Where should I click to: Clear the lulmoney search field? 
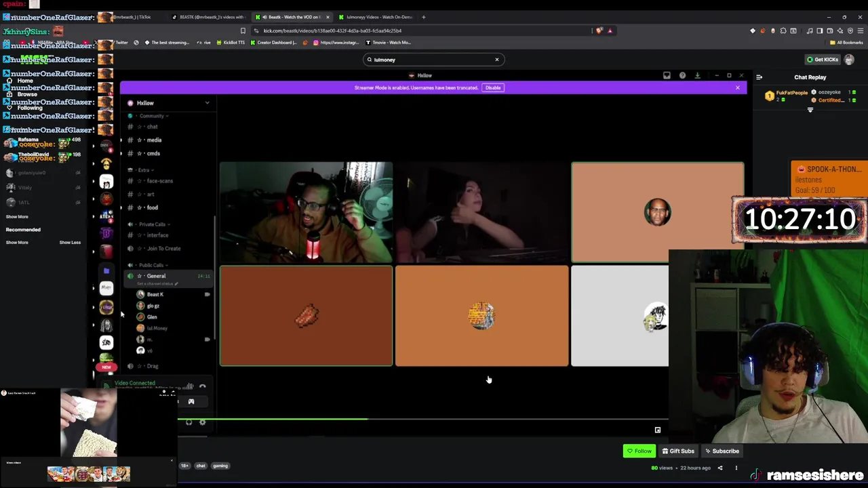(x=496, y=60)
